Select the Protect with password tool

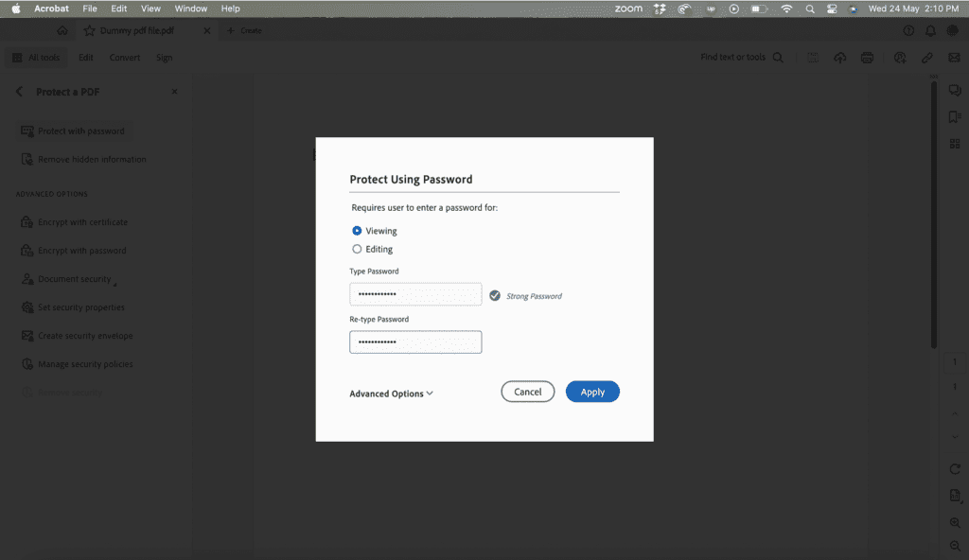point(83,131)
